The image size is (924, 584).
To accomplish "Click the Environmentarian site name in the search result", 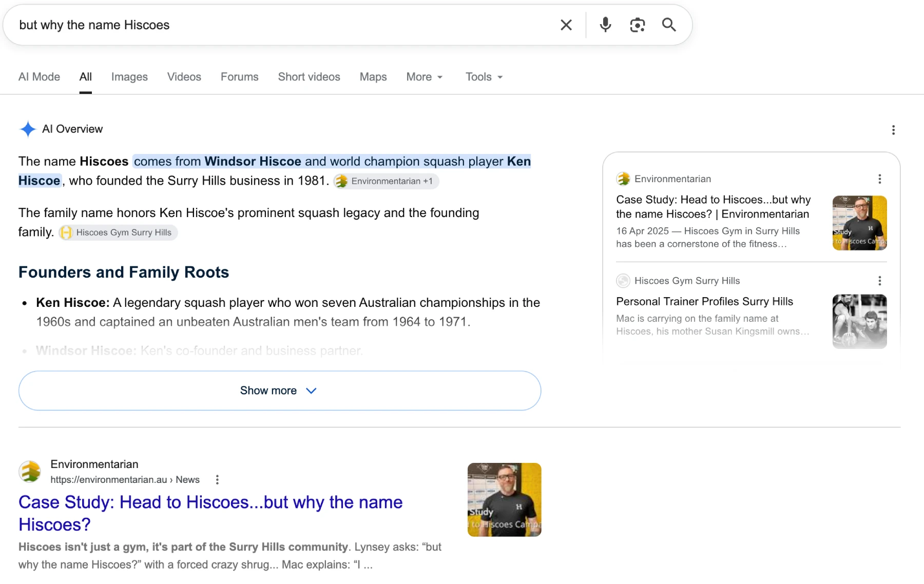I will (94, 464).
